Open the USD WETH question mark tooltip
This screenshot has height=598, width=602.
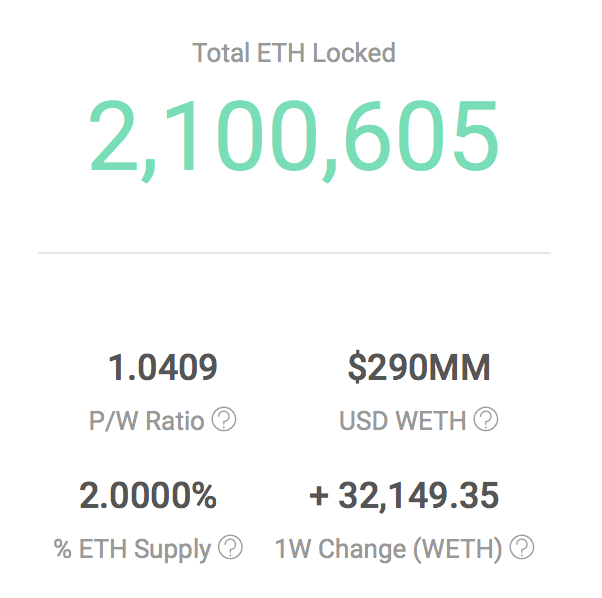[486, 419]
